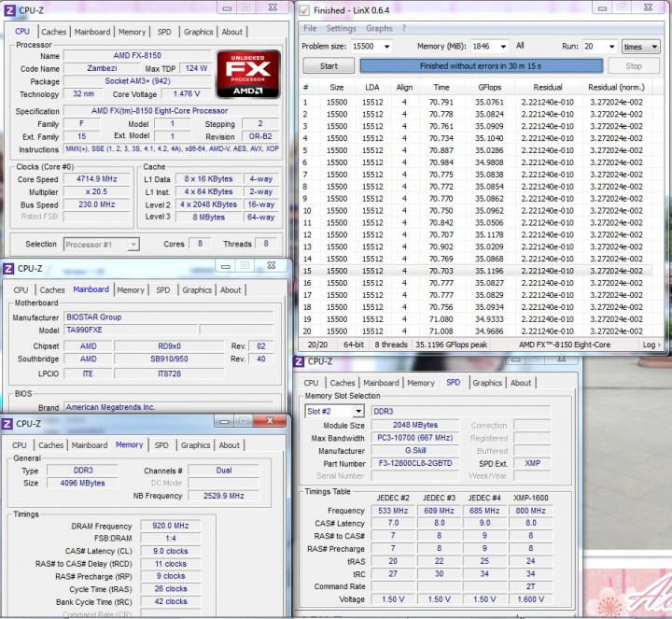This screenshot has height=619, width=672.
Task: Click the Residual (norm.) column header
Action: tap(616, 87)
